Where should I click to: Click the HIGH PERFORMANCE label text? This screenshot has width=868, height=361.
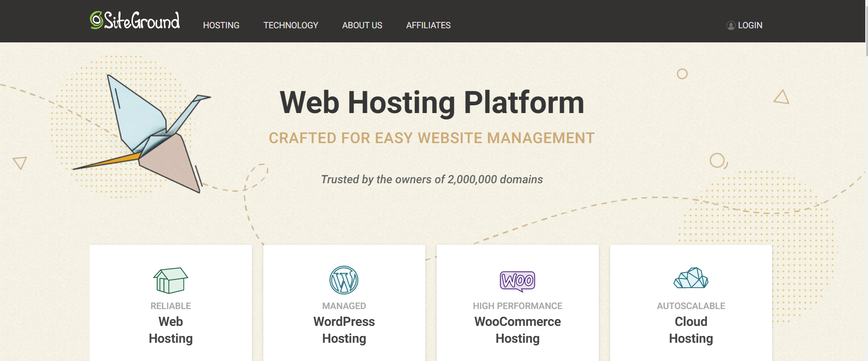pyautogui.click(x=518, y=306)
